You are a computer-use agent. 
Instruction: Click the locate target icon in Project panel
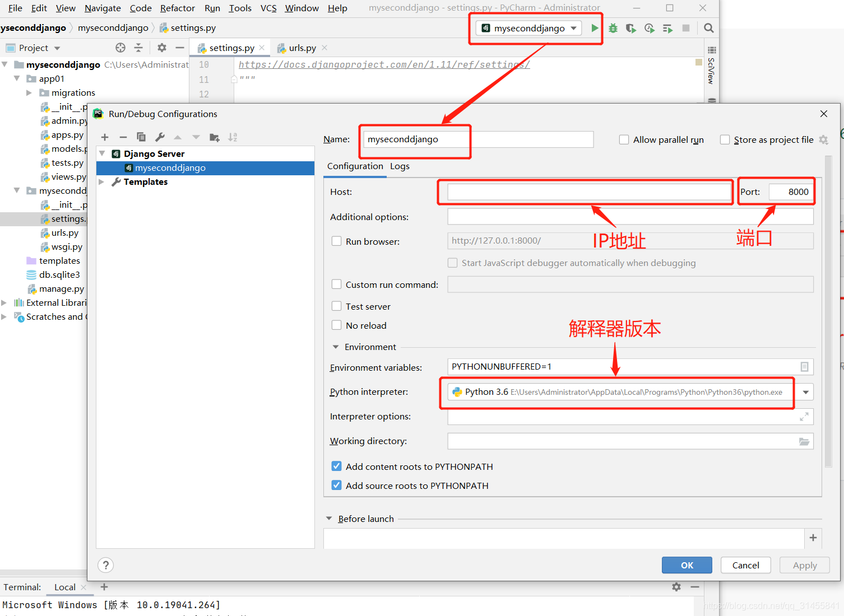tap(120, 48)
